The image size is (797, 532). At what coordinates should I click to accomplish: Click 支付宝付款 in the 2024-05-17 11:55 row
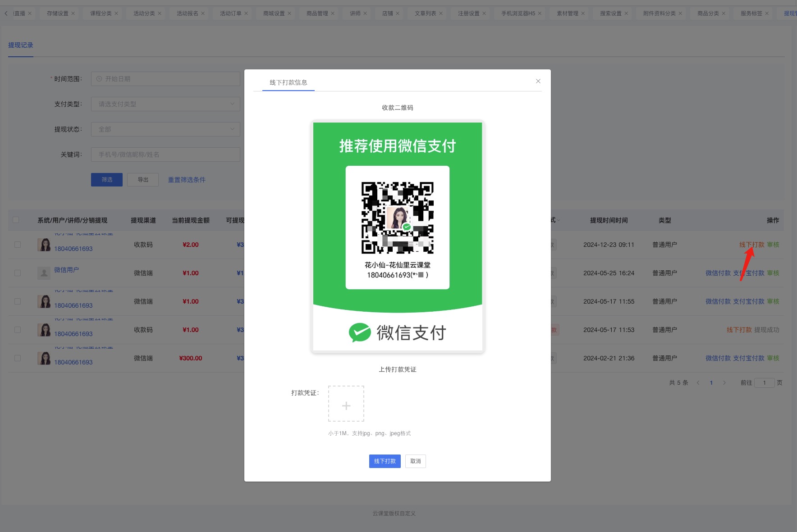coord(749,301)
